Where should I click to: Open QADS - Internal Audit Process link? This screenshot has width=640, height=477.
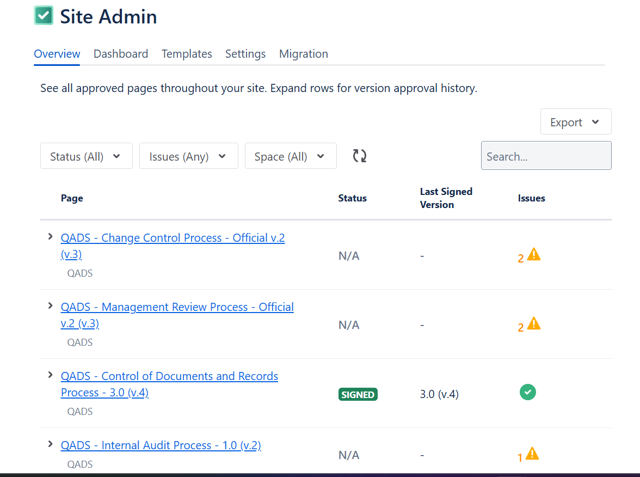pyautogui.click(x=161, y=445)
